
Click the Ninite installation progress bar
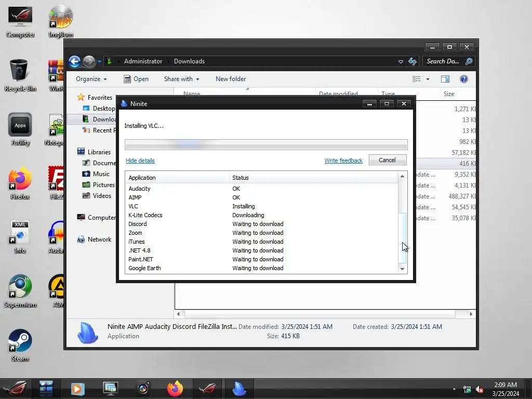click(x=266, y=145)
